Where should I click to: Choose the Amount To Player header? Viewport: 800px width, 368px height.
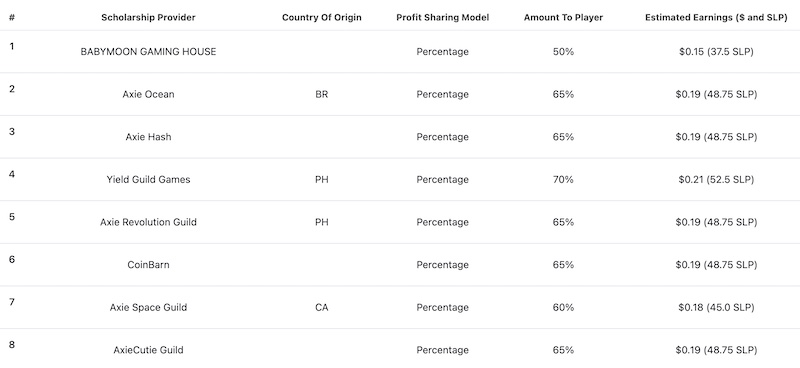tap(563, 17)
